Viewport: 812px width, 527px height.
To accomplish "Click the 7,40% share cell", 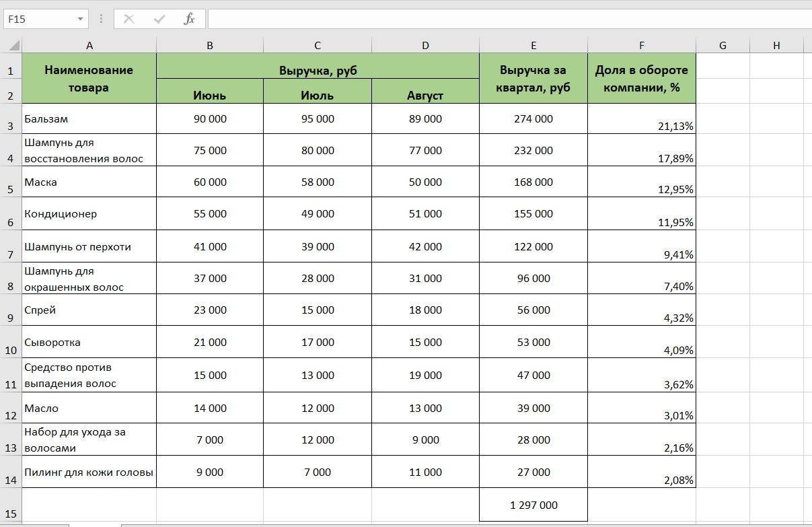I will click(642, 278).
